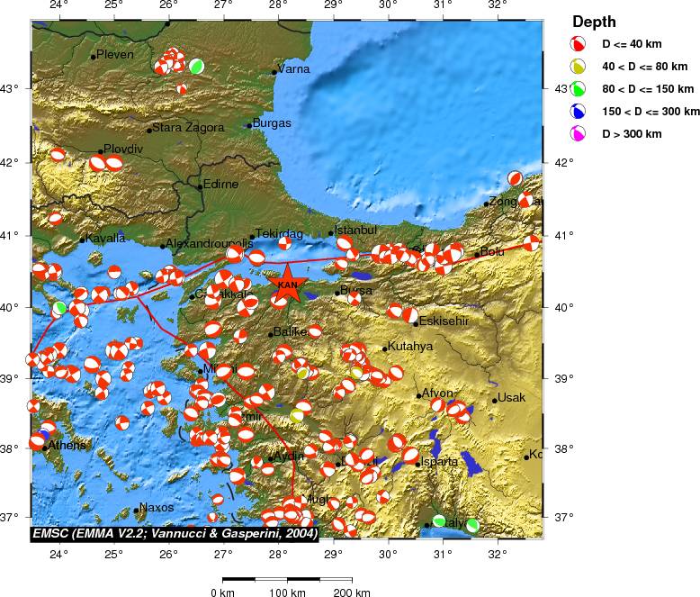Pick the green 80 < D <= 150 km legend symbol
This screenshot has width=700, height=597.
579,88
